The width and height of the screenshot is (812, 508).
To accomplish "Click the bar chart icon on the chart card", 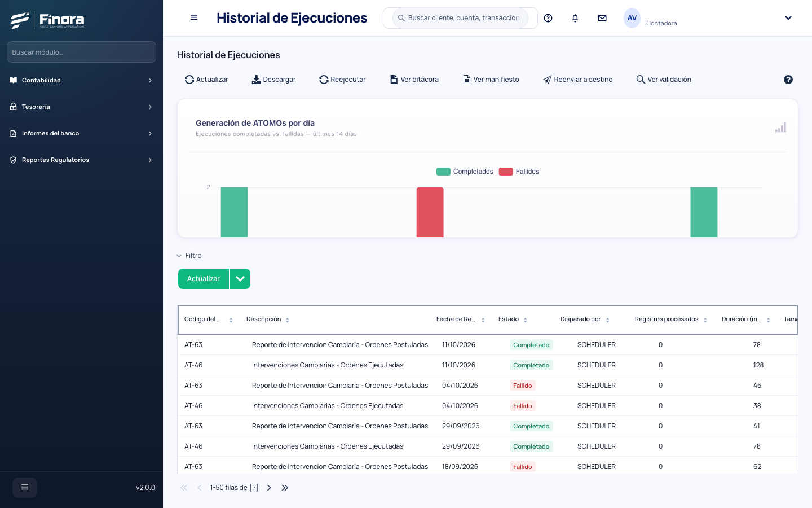I will pos(780,128).
